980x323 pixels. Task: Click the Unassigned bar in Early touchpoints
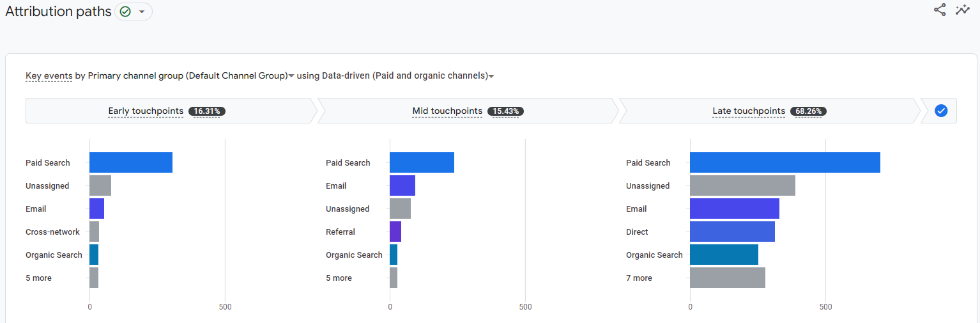[x=100, y=185]
